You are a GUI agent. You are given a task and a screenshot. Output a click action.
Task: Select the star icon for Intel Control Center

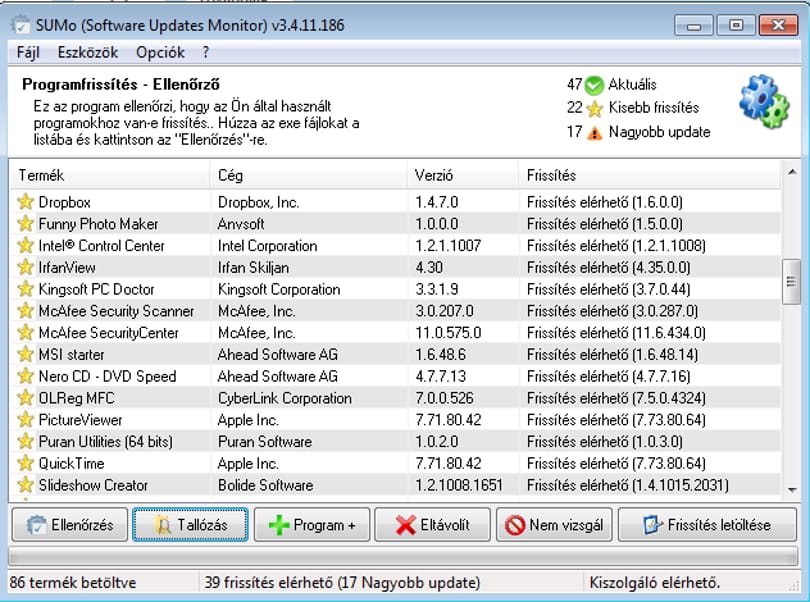point(25,245)
